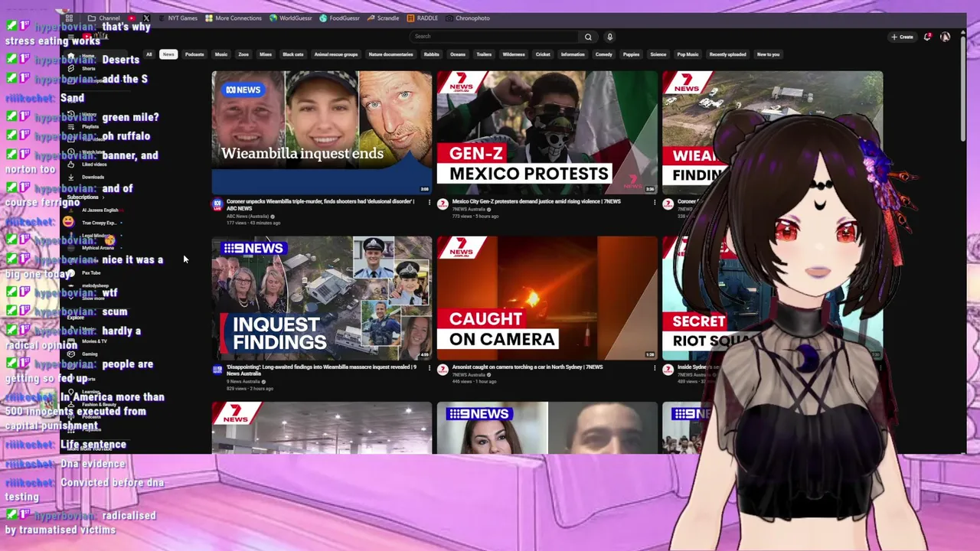Open the X bookmark icon

[x=146, y=18]
